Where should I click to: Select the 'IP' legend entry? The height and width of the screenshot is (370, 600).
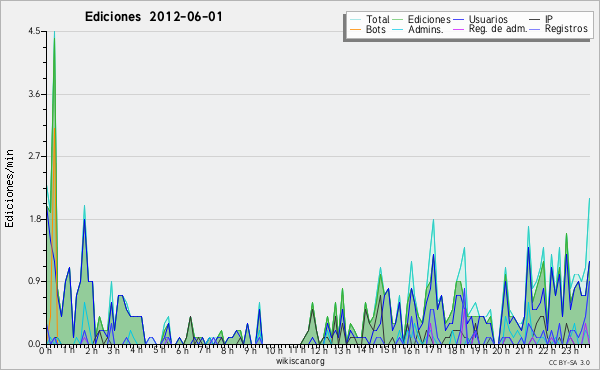click(x=549, y=19)
